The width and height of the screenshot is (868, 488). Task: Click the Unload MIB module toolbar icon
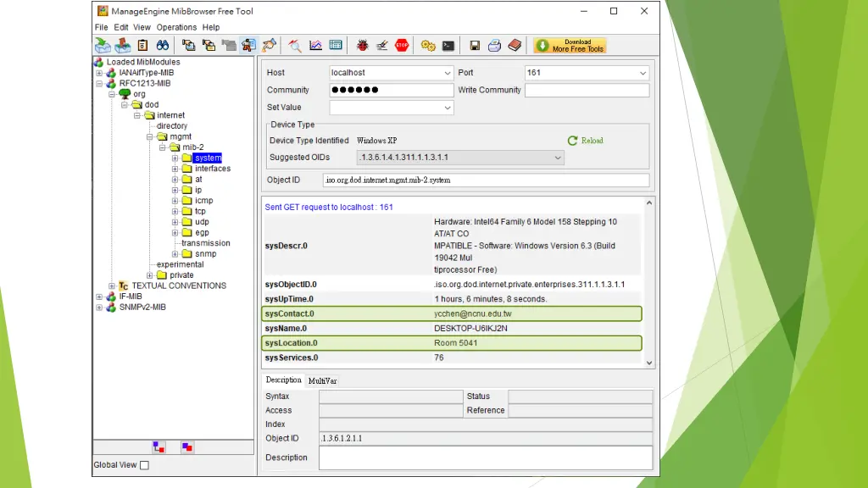click(123, 46)
